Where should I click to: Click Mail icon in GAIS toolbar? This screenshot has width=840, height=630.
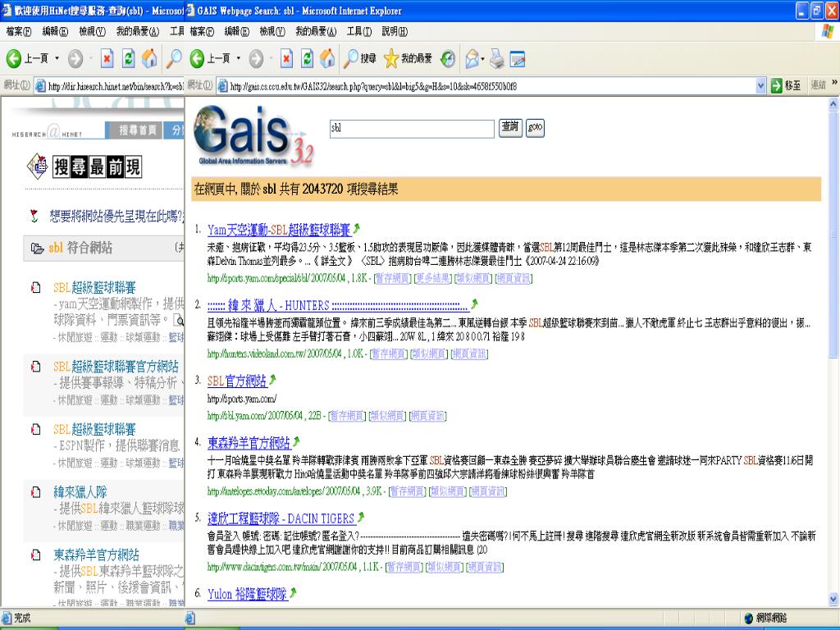(472, 58)
